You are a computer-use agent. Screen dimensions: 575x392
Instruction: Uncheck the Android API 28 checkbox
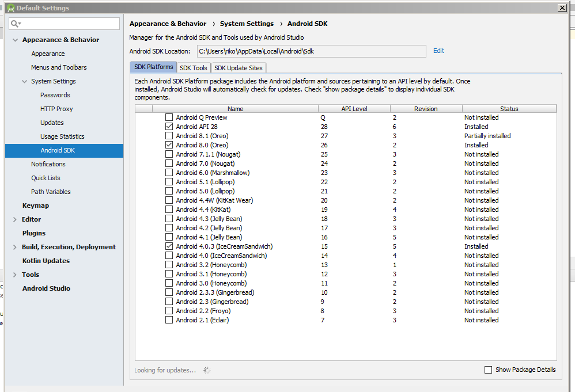coord(169,127)
